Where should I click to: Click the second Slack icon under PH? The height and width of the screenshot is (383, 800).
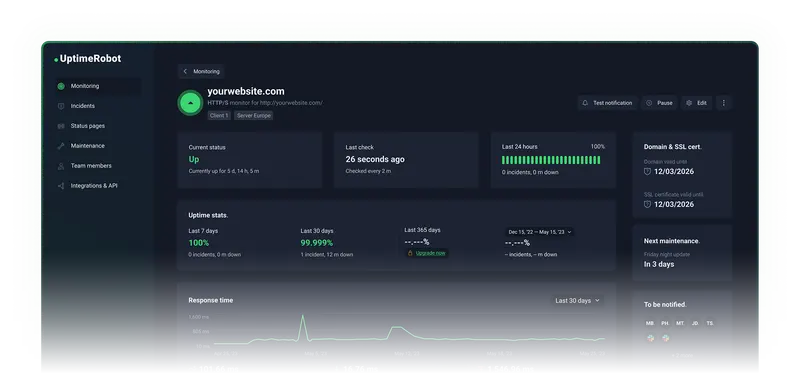click(x=665, y=338)
